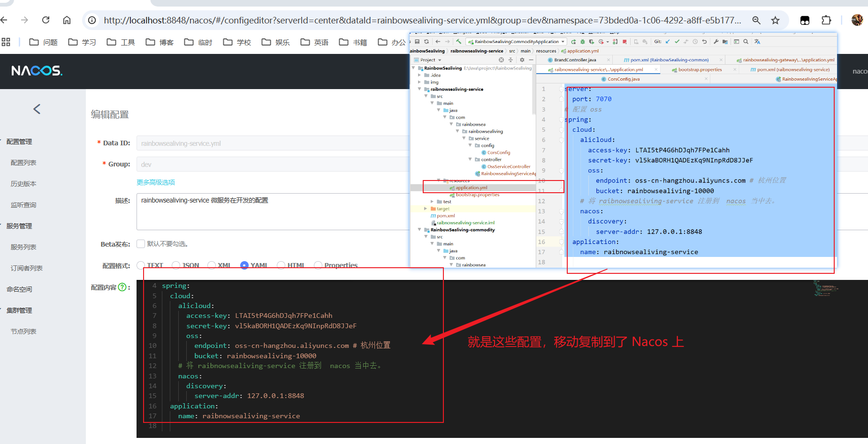The image size is (868, 444).
Task: Collapse the config package arrow
Action: pos(470,145)
